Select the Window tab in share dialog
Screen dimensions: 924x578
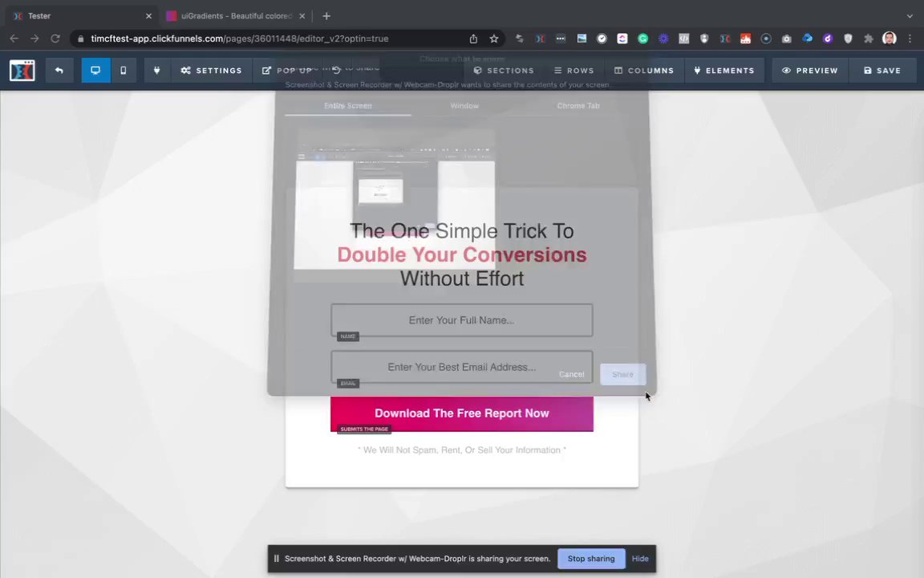tap(464, 106)
